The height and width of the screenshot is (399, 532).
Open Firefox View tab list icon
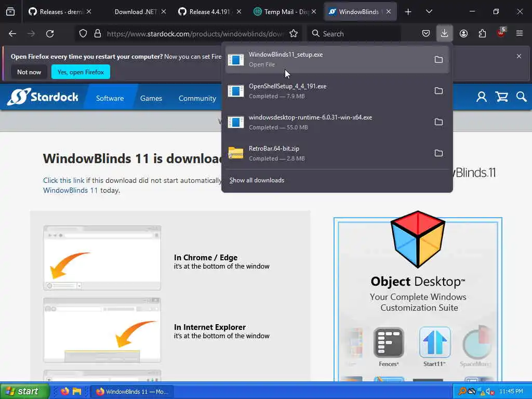pos(10,12)
